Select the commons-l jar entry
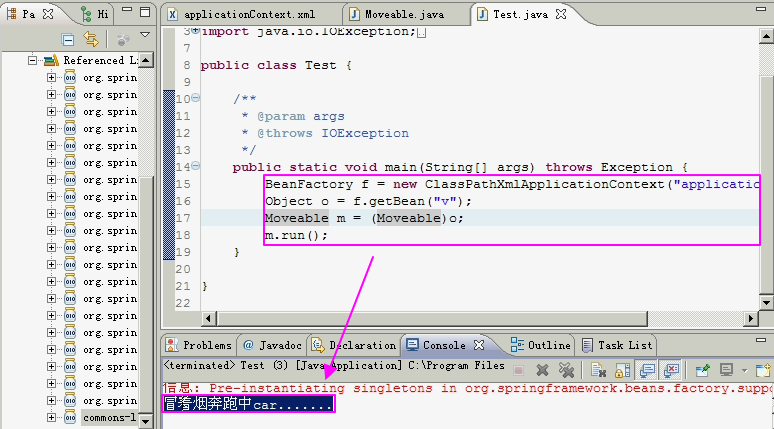Screen dimensions: 774x429 point(109,418)
